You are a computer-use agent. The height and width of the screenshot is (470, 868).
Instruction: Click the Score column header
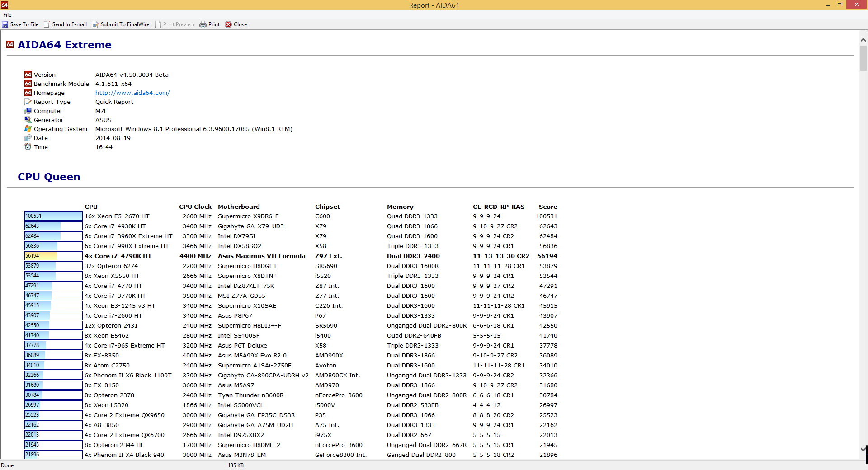click(548, 207)
